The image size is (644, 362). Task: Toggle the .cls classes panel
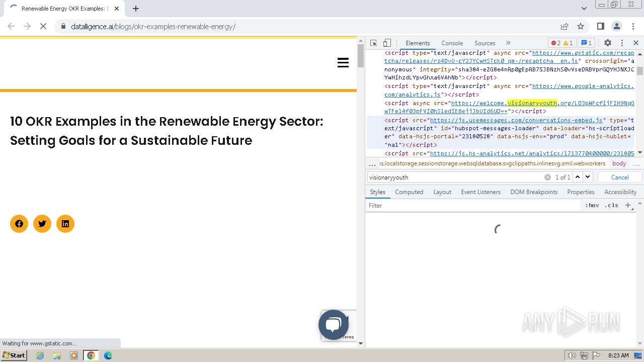(611, 206)
